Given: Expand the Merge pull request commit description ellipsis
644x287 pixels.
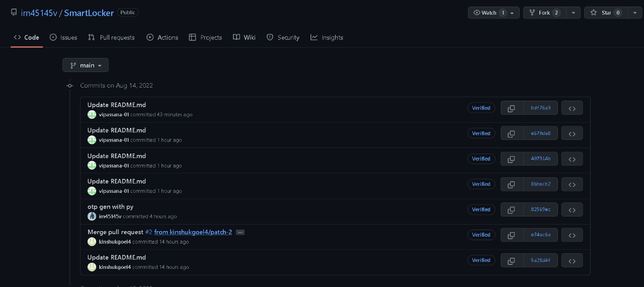Looking at the screenshot, I should (240, 232).
